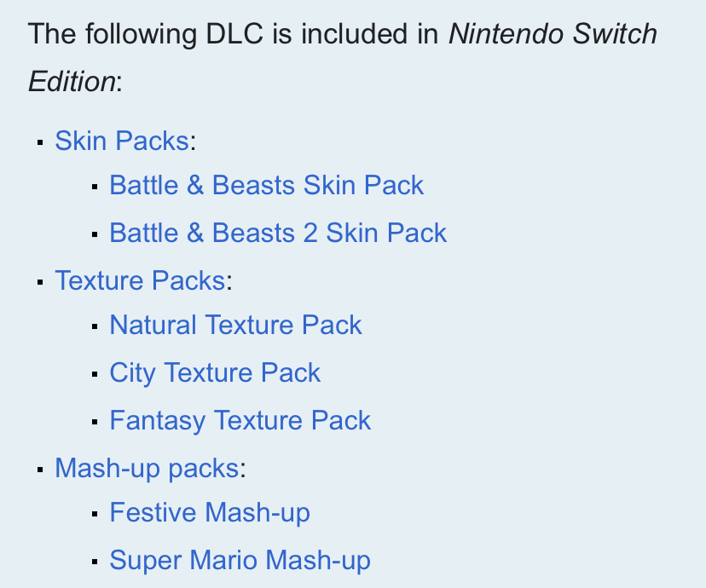Click the bullet before Super Mario Mash-up

(95, 562)
